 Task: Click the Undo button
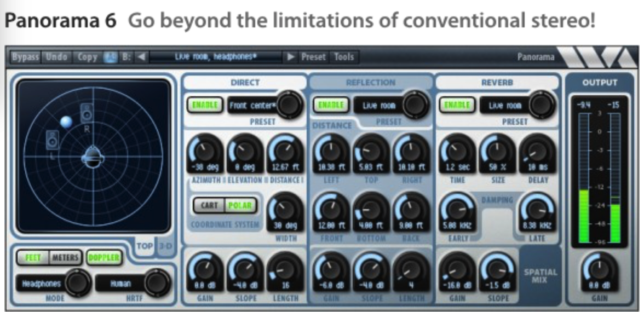pyautogui.click(x=56, y=57)
